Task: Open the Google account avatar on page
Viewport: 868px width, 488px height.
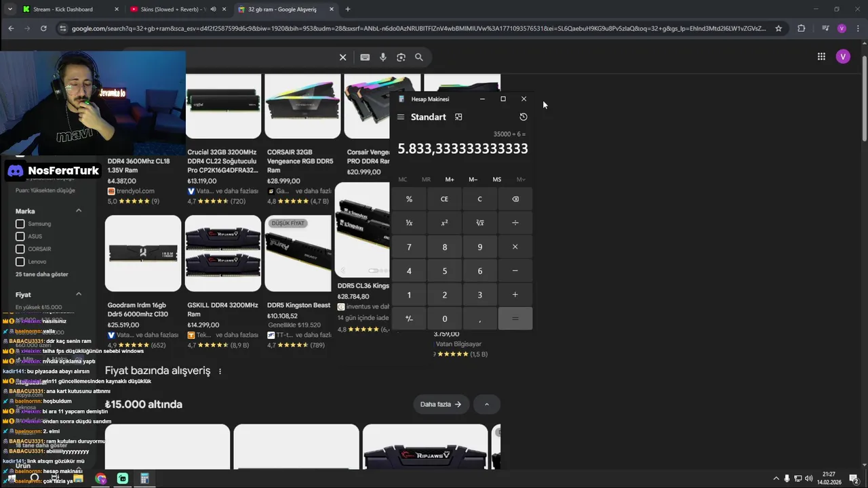Action: 843,57
